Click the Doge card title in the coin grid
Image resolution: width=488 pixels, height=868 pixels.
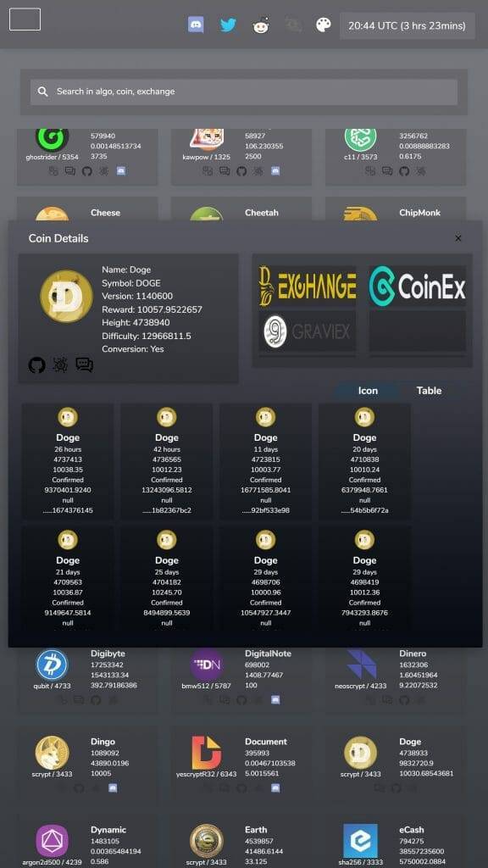coord(410,742)
